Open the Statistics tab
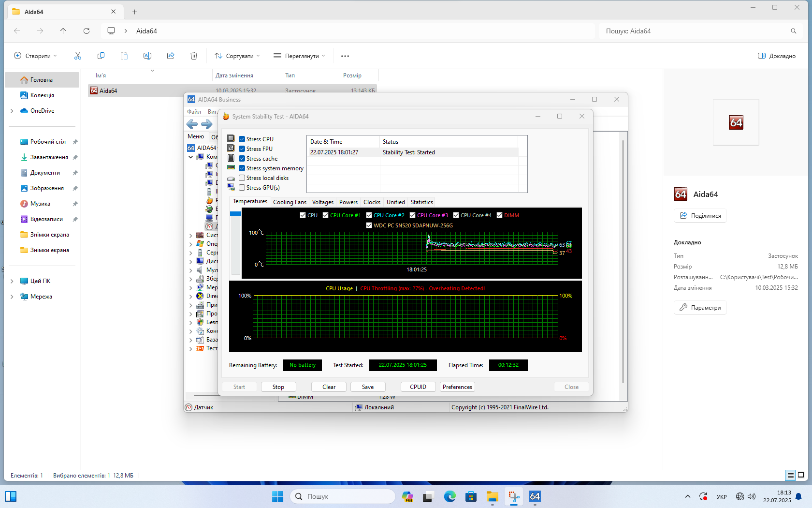812x508 pixels. pyautogui.click(x=421, y=202)
